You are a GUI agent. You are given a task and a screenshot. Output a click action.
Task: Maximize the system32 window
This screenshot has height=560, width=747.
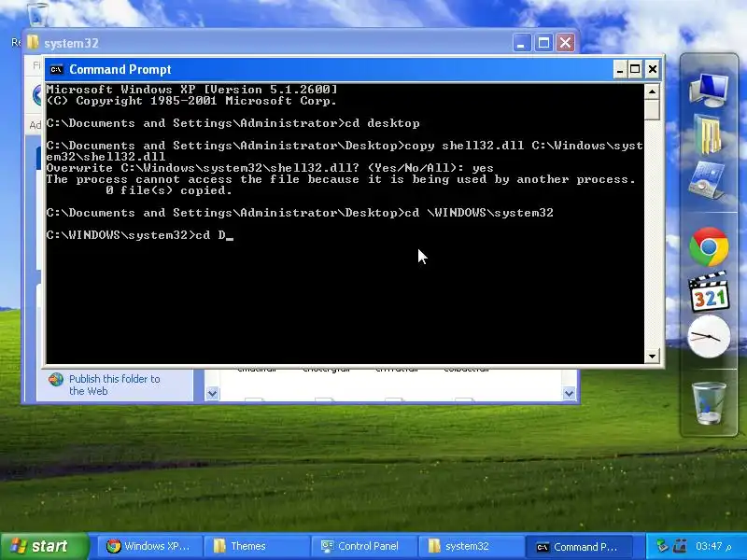tap(543, 43)
